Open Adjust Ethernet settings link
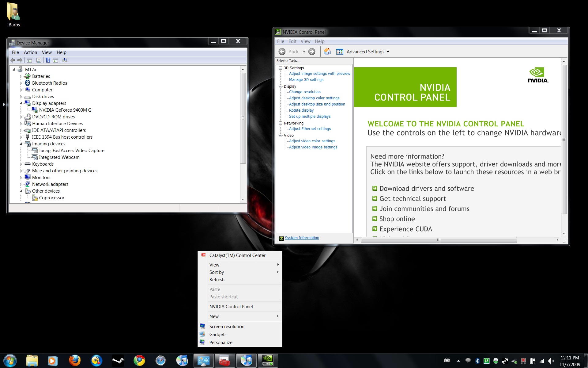Image resolution: width=588 pixels, height=368 pixels. click(310, 129)
